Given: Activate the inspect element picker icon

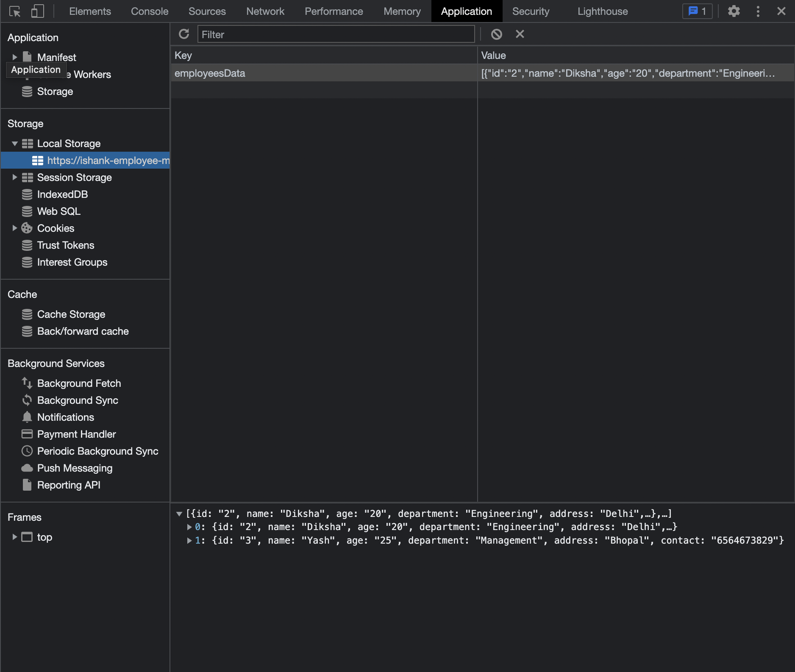Looking at the screenshot, I should point(15,11).
